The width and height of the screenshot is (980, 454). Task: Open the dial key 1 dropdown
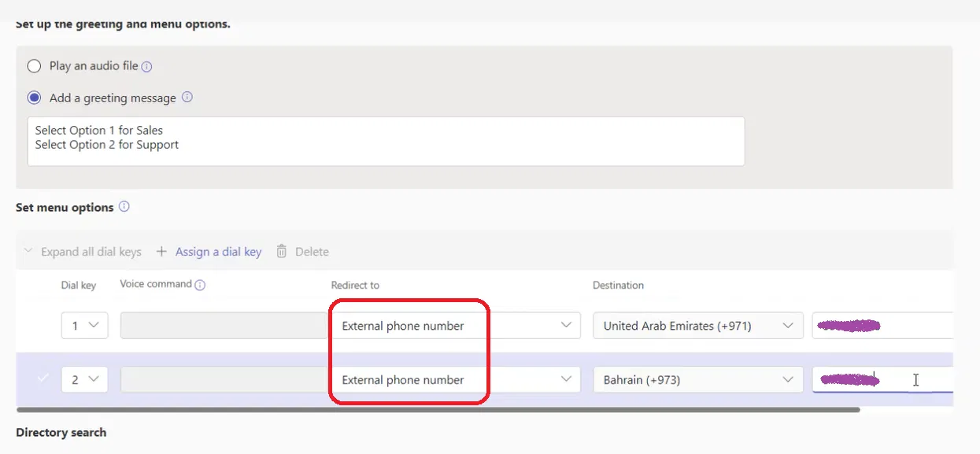pyautogui.click(x=84, y=326)
